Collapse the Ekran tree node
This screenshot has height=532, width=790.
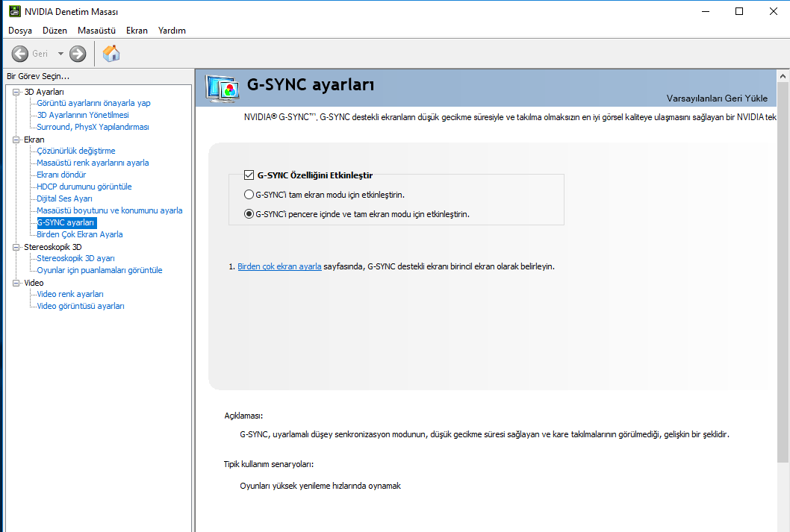tap(16, 140)
